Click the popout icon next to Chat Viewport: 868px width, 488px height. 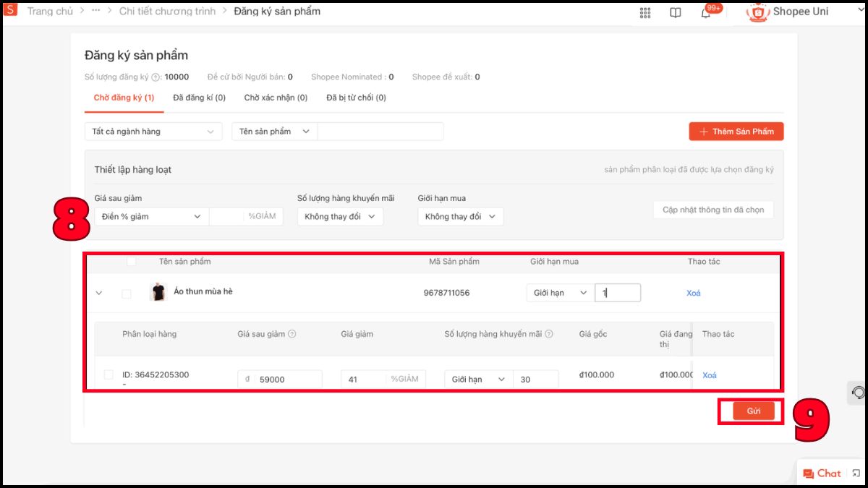pos(856,473)
